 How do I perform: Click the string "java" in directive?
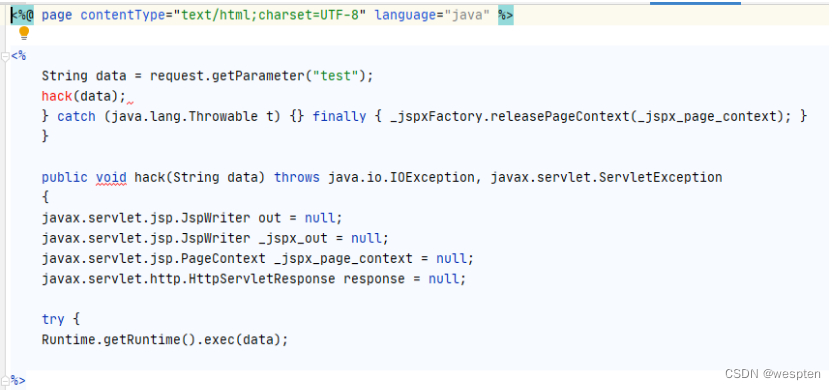click(x=467, y=15)
